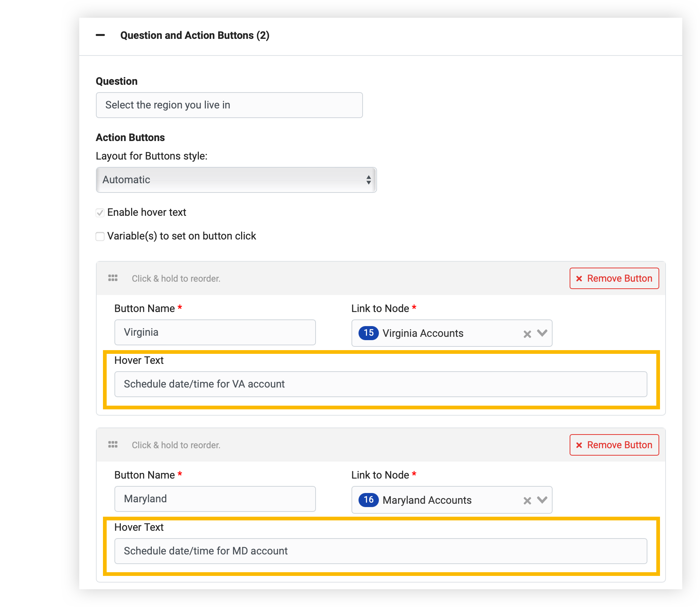The width and height of the screenshot is (700, 607).
Task: Enable Variable(s) to set on button click
Action: [100, 236]
